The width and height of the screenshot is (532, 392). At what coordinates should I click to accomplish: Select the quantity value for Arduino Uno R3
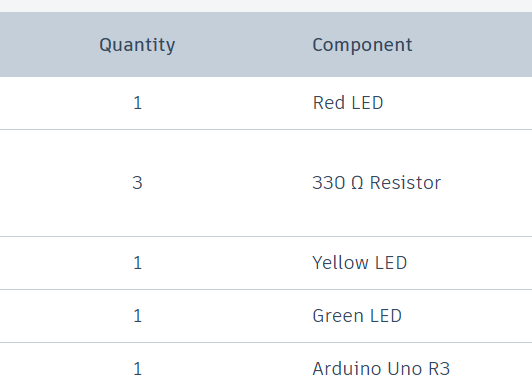pyautogui.click(x=137, y=369)
